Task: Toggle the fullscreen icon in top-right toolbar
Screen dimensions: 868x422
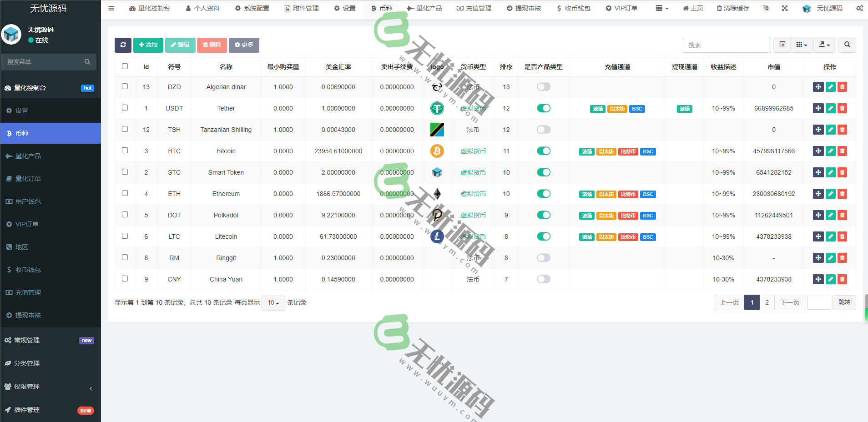Action: click(x=784, y=8)
